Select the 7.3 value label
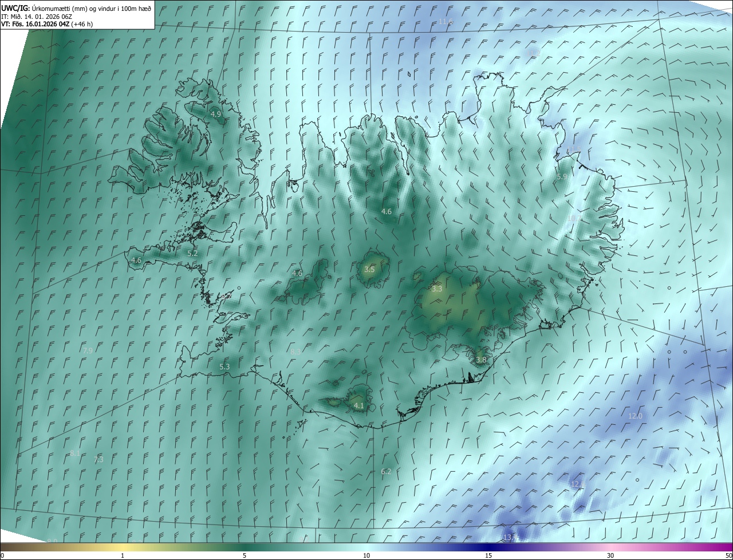Viewport: 733px width, 560px height. coord(98,459)
